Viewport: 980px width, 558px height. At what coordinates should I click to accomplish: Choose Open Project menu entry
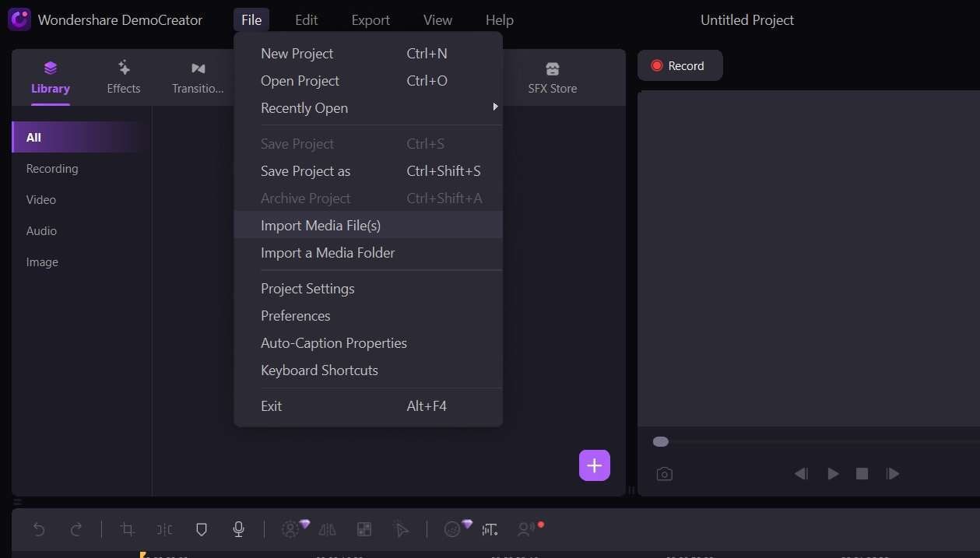368,81
